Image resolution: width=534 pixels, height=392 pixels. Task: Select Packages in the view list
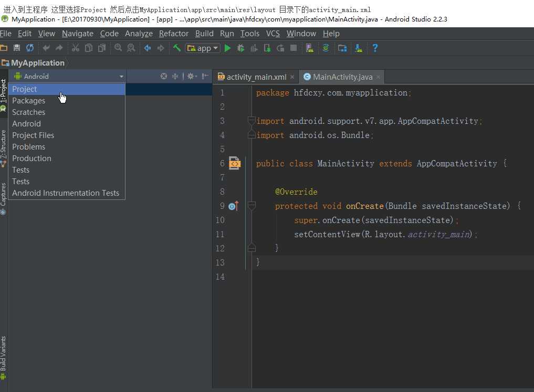(67, 101)
